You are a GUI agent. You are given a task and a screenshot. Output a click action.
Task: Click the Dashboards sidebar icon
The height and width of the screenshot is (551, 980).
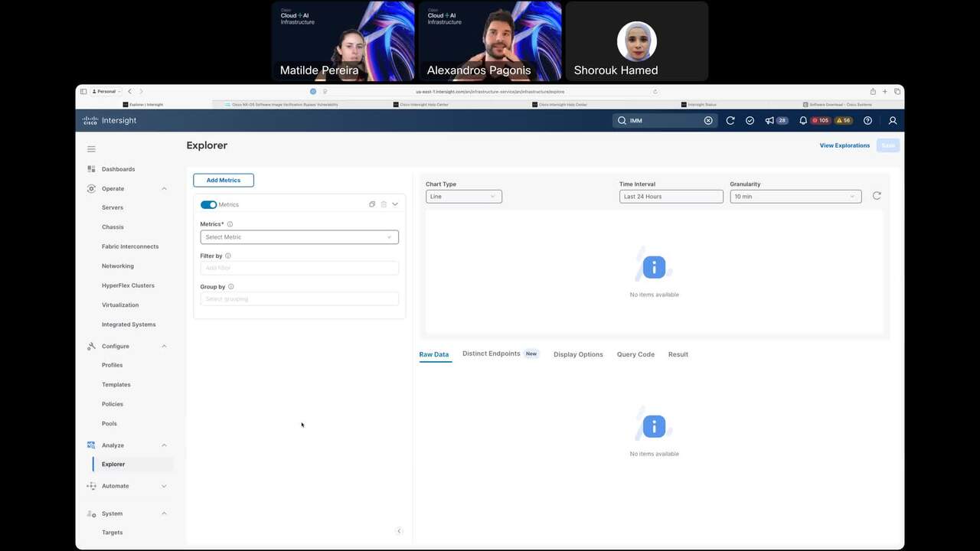91,169
